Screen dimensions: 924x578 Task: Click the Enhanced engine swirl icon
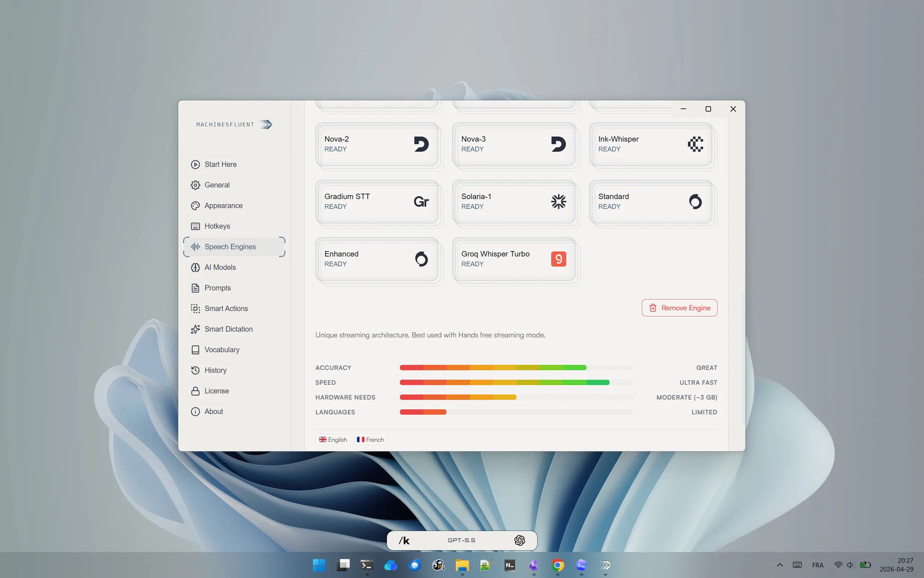click(421, 259)
